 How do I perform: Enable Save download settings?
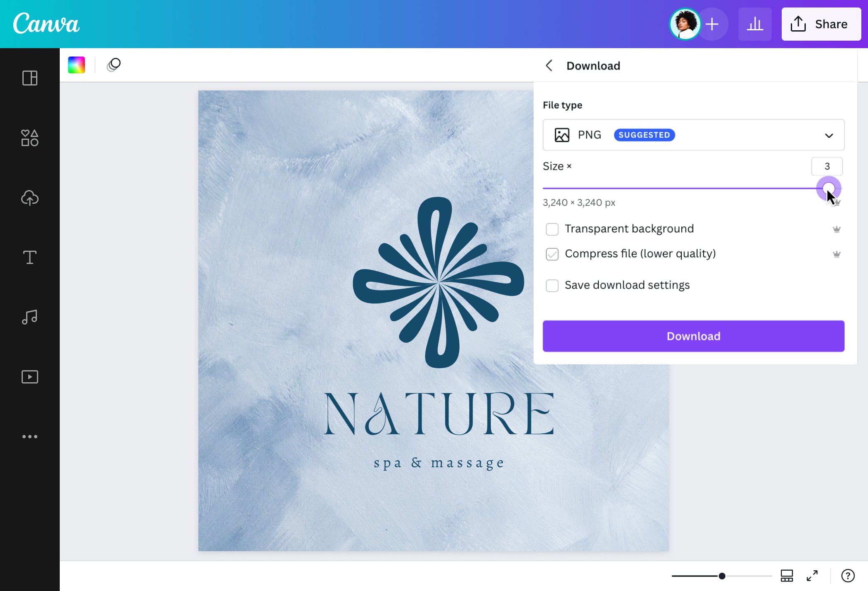[x=552, y=286]
